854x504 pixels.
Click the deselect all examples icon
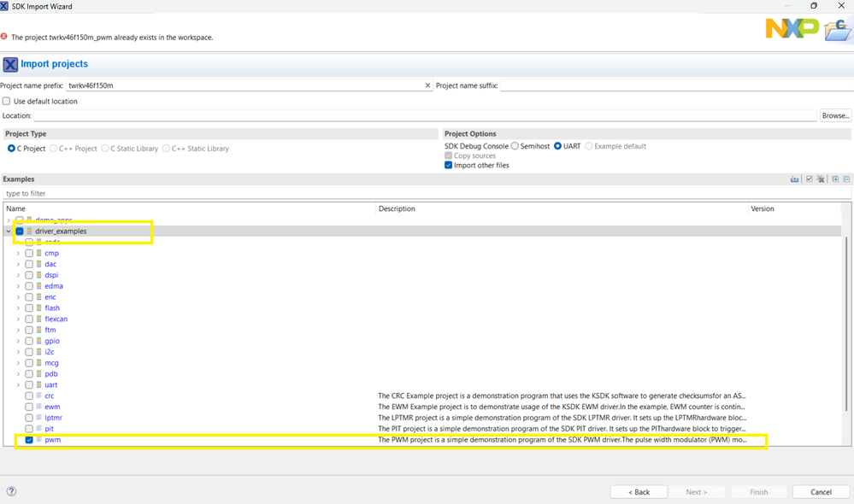(x=821, y=179)
